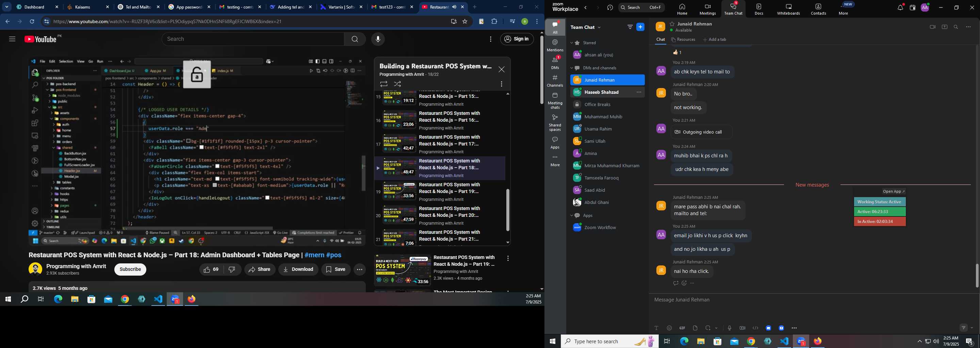Open DMs in Zoom sidebar

tap(555, 63)
